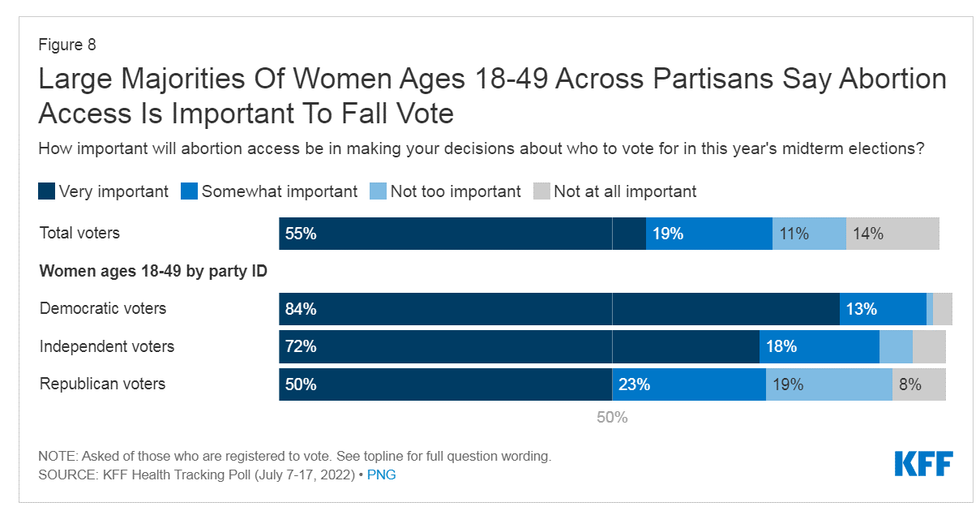
Task: Click the Very important legend swatch
Action: click(x=47, y=192)
